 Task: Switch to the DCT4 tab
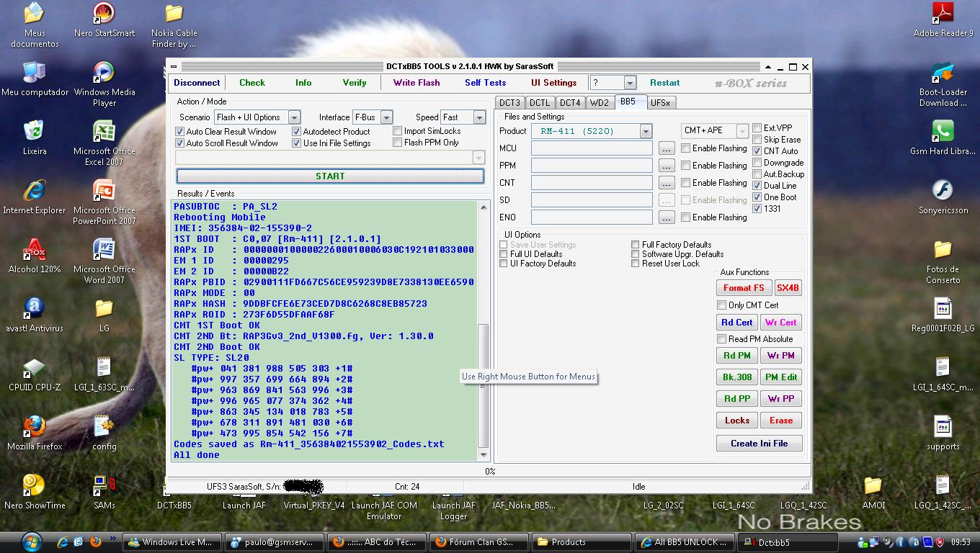[570, 103]
